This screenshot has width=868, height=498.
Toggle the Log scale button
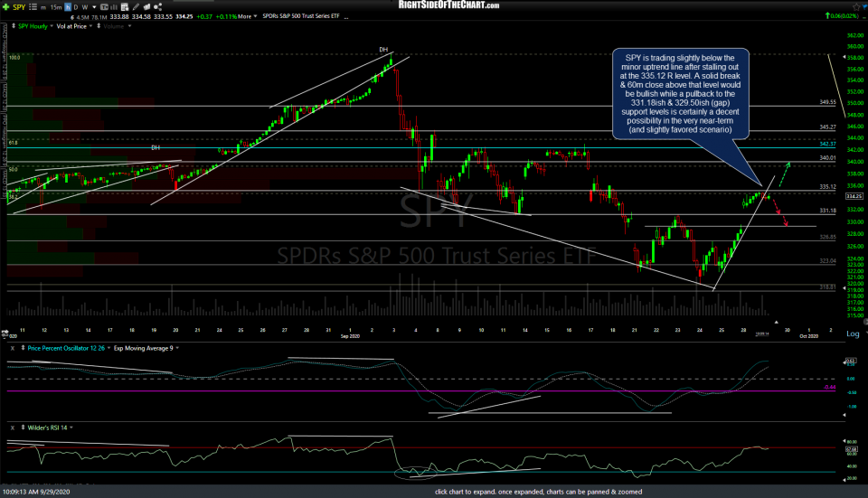pos(853,334)
